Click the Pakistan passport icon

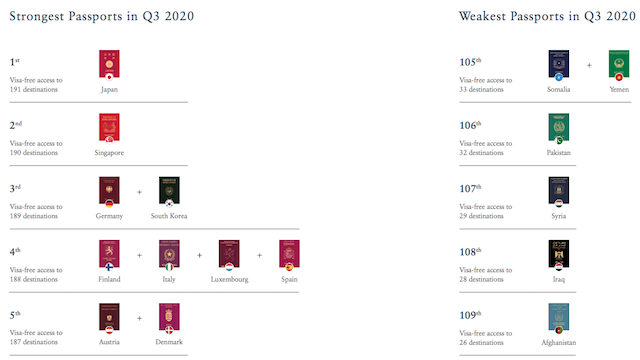[559, 128]
